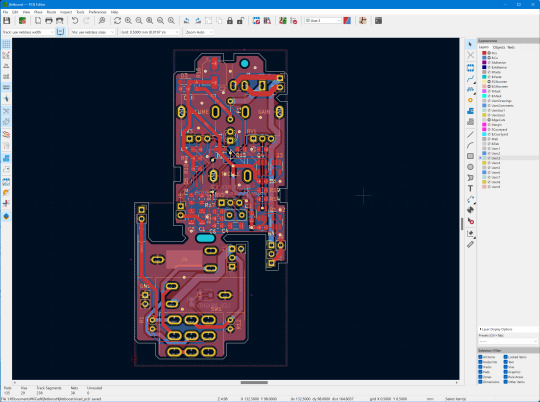Image resolution: width=540 pixels, height=402 pixels.
Task: Pick the Draw line tool
Action: [x=470, y=135]
